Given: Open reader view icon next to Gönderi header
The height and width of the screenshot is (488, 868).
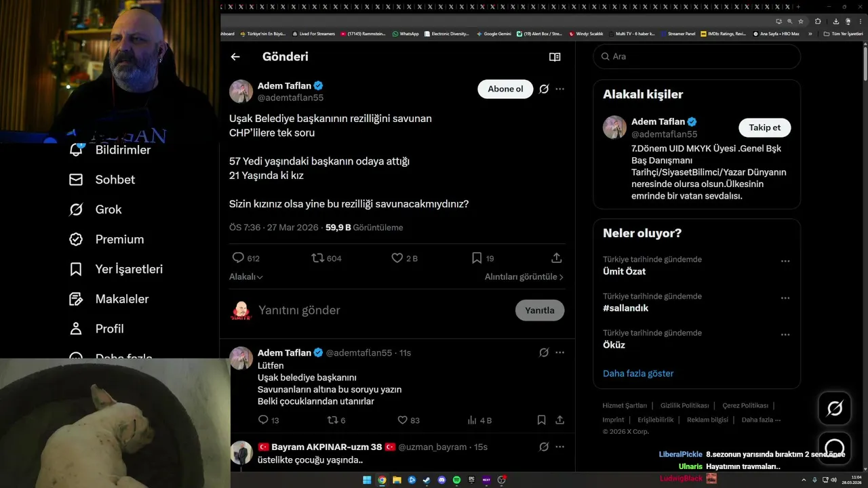Looking at the screenshot, I should click(555, 57).
